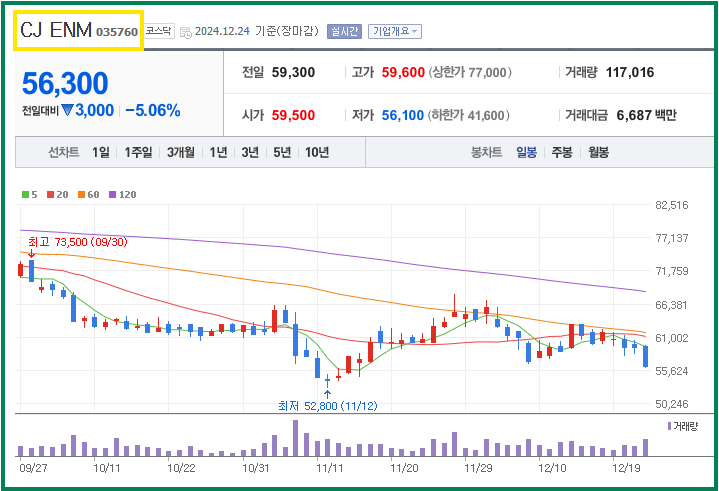The width and height of the screenshot is (719, 491).
Task: Click the purple 거래량 legend marker
Action: (x=669, y=426)
